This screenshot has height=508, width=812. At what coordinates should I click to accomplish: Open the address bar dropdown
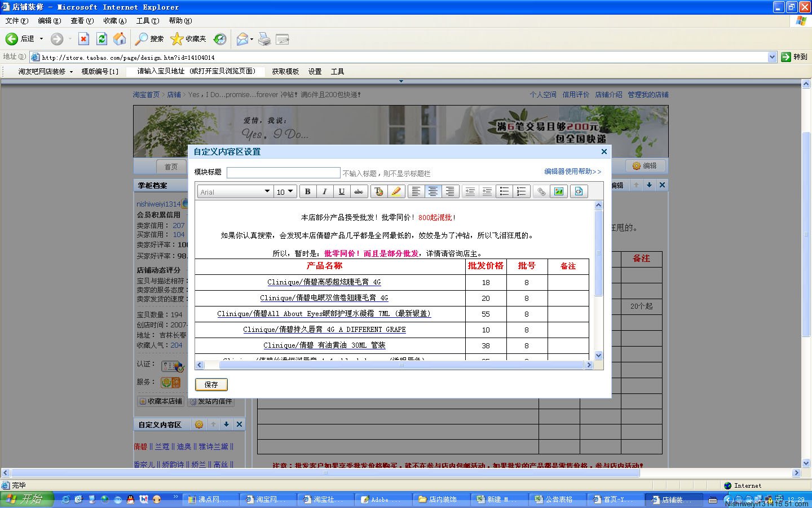point(773,57)
